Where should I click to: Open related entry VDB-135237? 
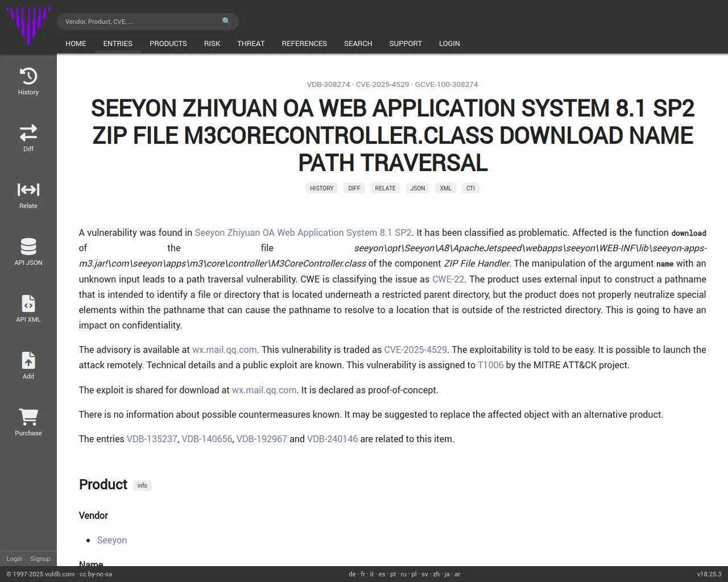tap(152, 439)
